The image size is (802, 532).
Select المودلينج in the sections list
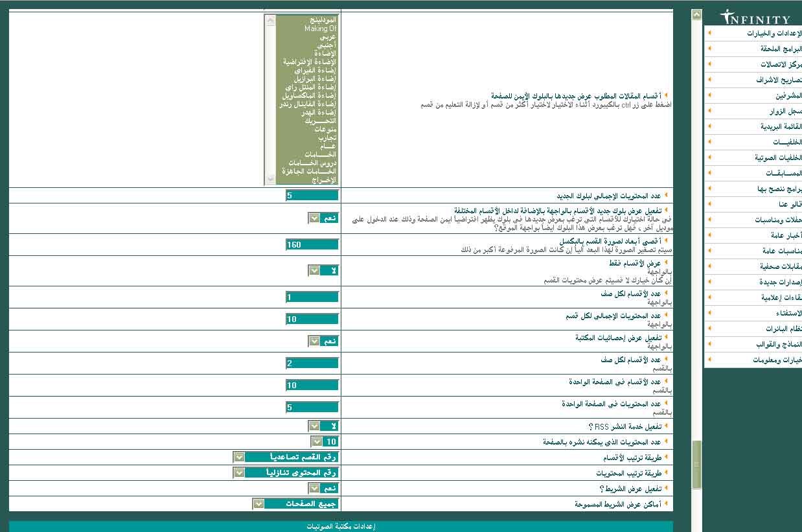(x=306, y=20)
